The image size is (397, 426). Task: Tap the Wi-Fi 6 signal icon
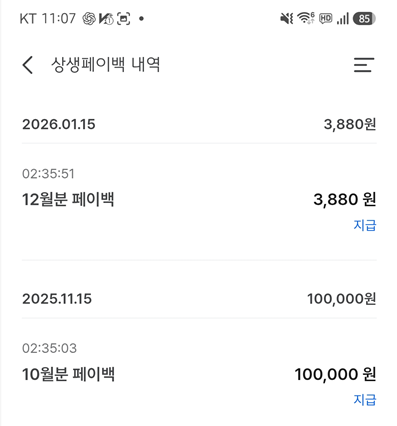(x=306, y=18)
